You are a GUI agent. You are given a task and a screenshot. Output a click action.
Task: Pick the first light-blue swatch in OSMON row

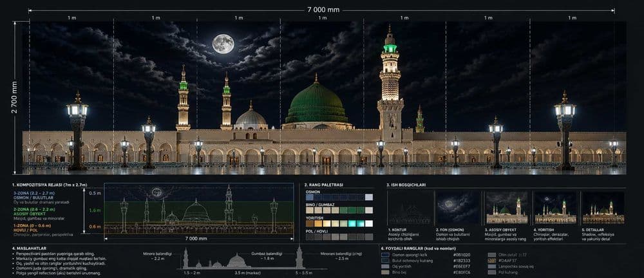tap(310, 197)
